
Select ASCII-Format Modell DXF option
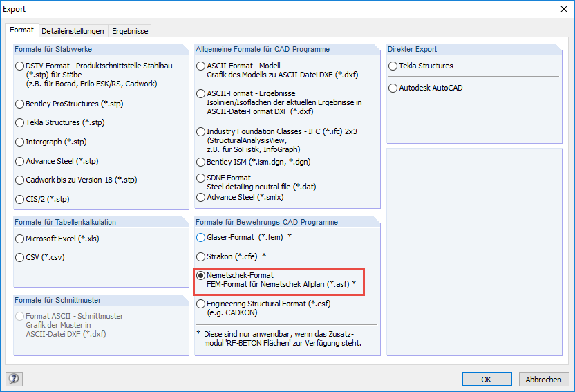pos(201,66)
